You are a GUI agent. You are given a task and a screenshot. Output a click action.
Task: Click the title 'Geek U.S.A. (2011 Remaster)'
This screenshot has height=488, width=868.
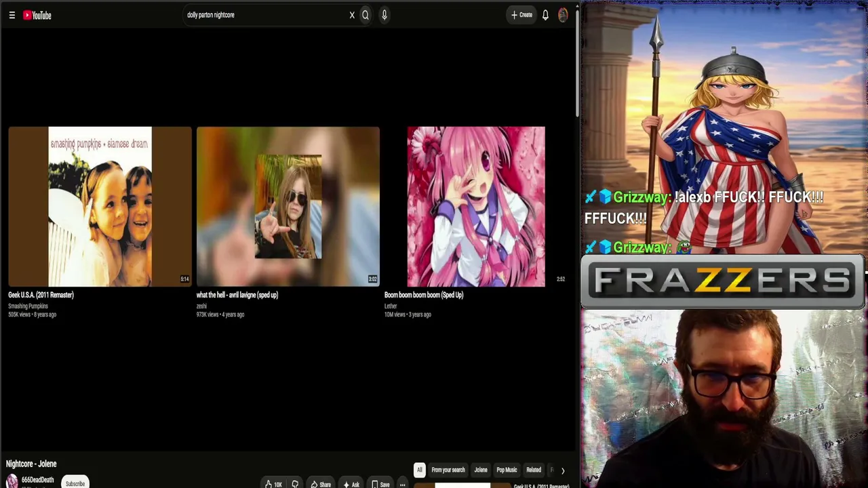click(x=41, y=295)
